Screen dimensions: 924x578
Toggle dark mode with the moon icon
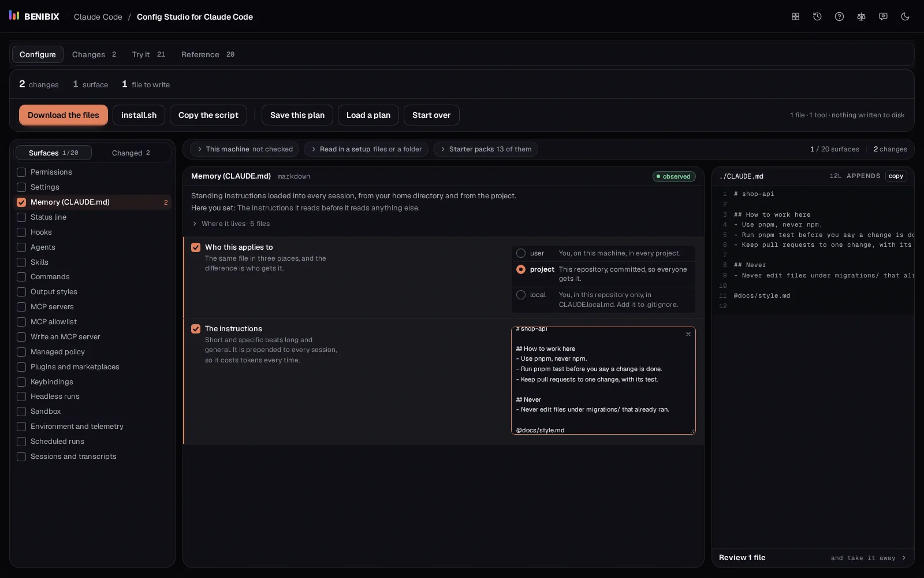tap(905, 17)
